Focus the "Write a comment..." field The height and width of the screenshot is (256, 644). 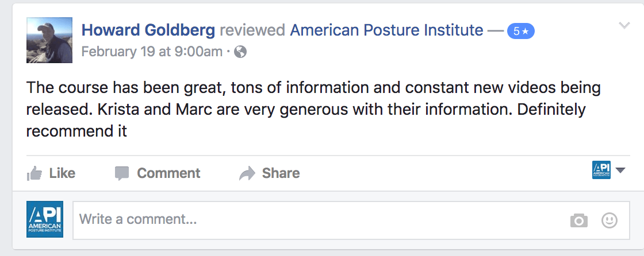click(x=316, y=219)
